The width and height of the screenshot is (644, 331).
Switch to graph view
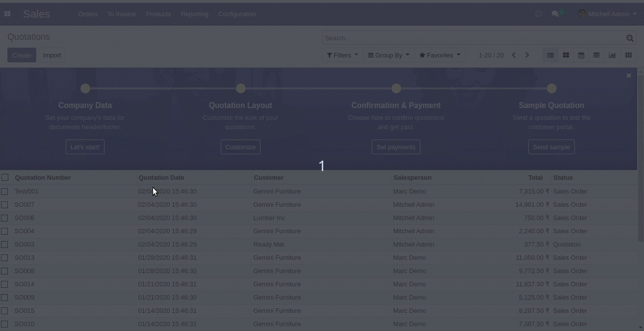click(612, 55)
